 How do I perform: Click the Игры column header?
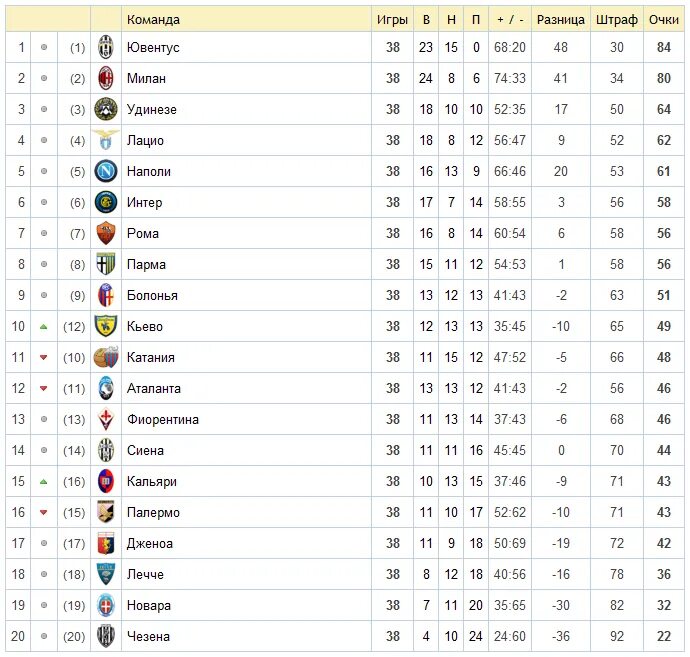[392, 19]
